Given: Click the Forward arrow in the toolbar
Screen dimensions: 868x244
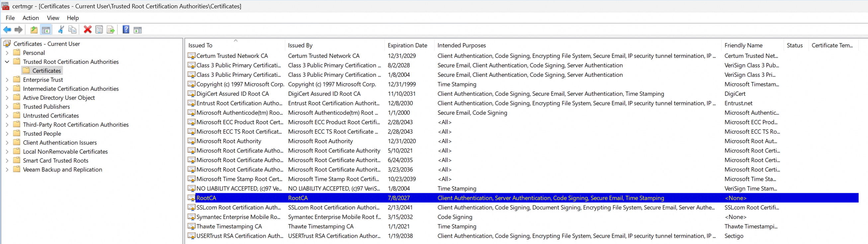Looking at the screenshot, I should pos(19,30).
